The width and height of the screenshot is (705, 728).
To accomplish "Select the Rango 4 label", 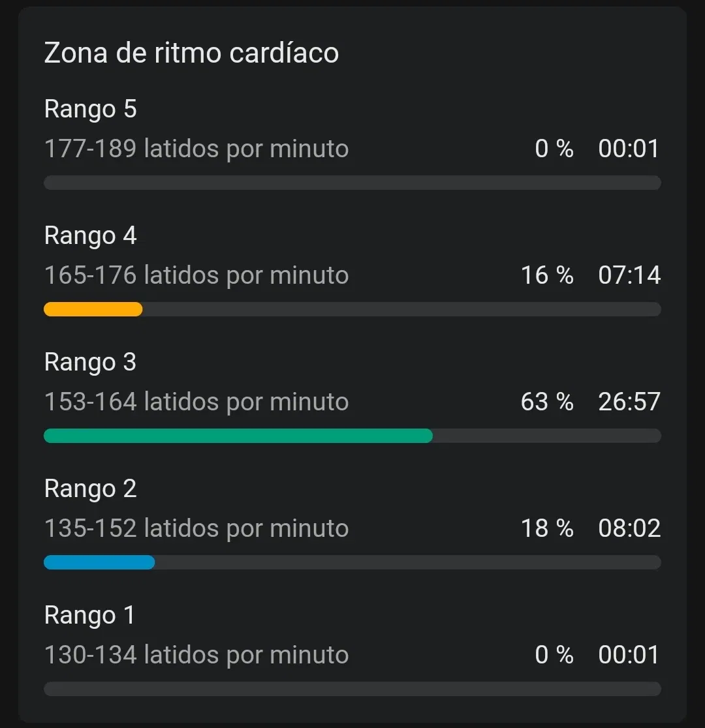I will pyautogui.click(x=90, y=236).
